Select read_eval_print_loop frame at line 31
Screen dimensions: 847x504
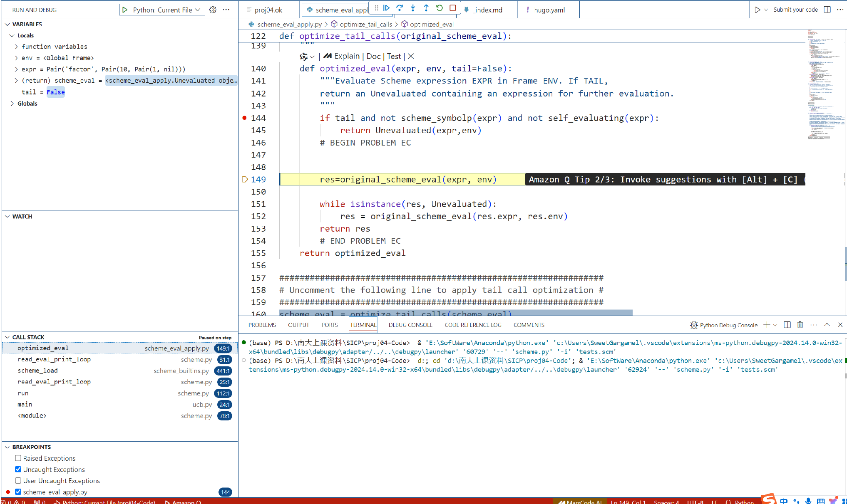pos(54,359)
